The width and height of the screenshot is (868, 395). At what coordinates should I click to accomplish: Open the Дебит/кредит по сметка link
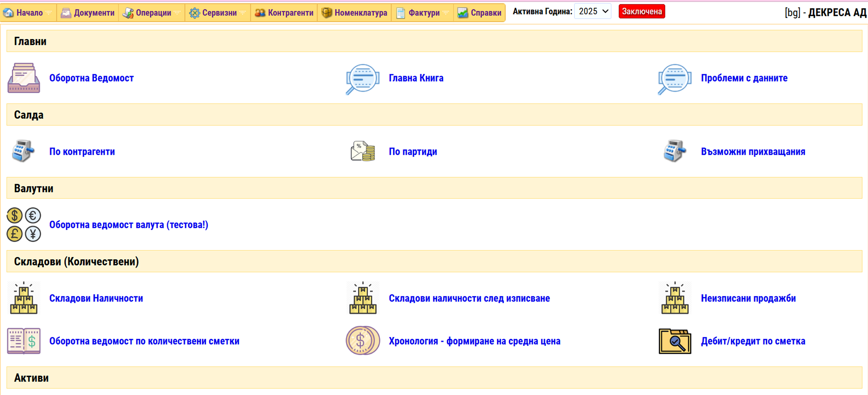pos(753,341)
